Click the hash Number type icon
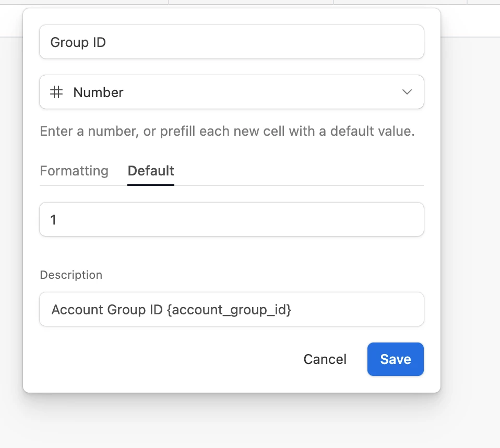This screenshot has width=500, height=448. (x=56, y=92)
